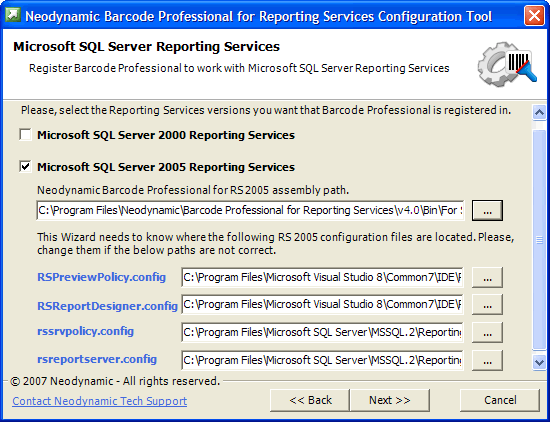550x422 pixels.
Task: Browse for rssrvpolicy.config file
Action: click(x=487, y=332)
